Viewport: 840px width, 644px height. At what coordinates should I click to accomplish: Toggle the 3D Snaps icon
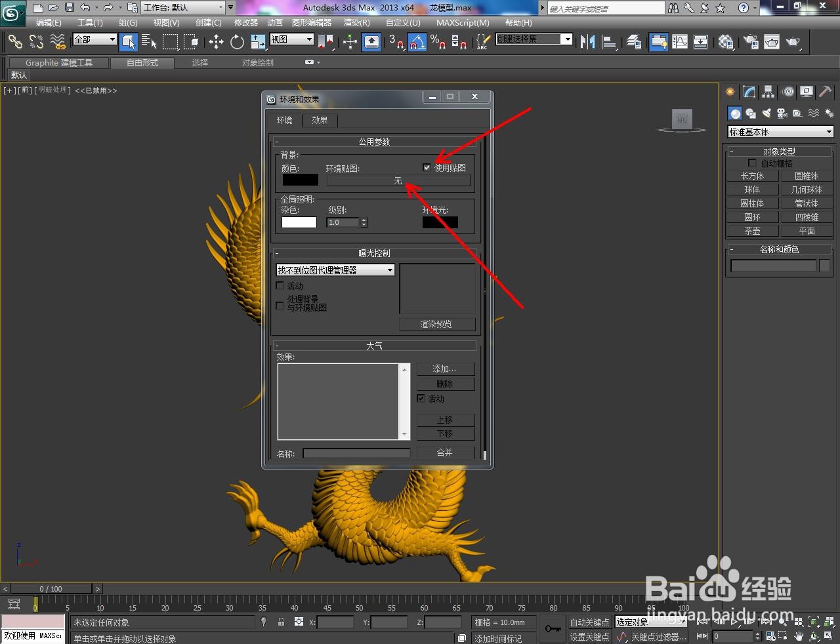tap(396, 42)
